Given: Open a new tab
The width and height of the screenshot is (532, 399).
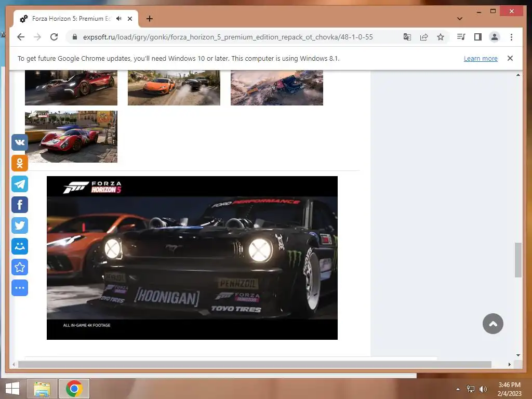Looking at the screenshot, I should [x=150, y=19].
